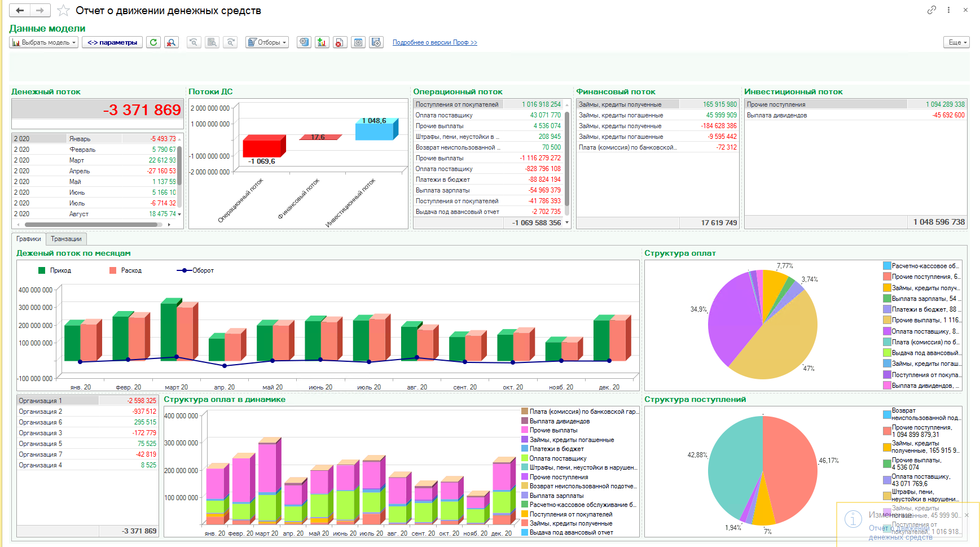The width and height of the screenshot is (980, 547).
Task: Expand the Отборы filter dropdown
Action: point(267,42)
